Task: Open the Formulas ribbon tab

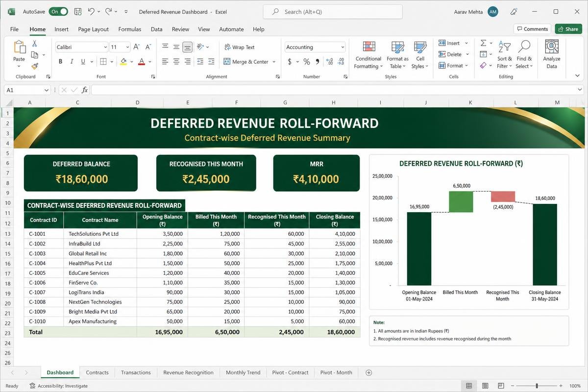Action: (130, 29)
